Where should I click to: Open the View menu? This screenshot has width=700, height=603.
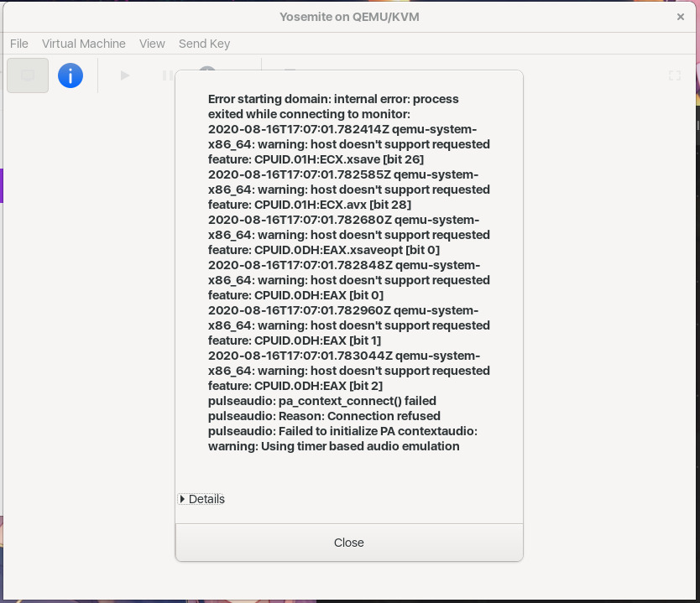[152, 44]
